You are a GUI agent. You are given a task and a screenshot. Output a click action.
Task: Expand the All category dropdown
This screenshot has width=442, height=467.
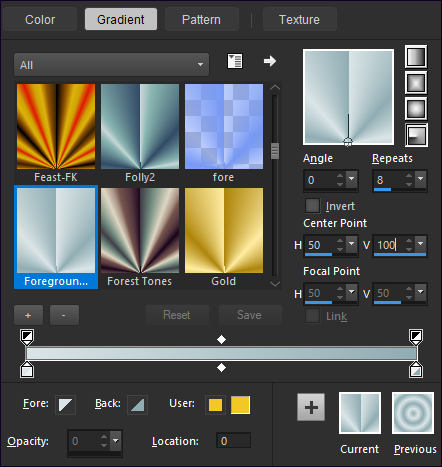(x=112, y=64)
